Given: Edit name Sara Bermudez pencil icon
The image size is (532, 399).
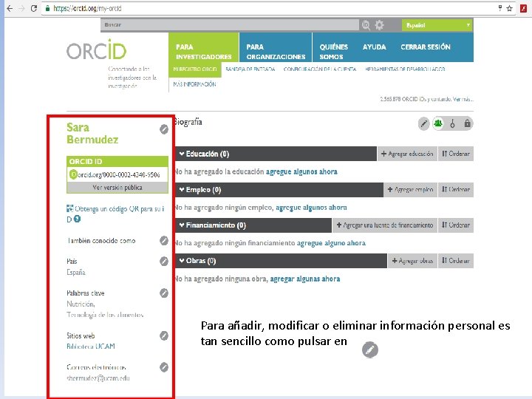Looking at the screenshot, I should (164, 129).
